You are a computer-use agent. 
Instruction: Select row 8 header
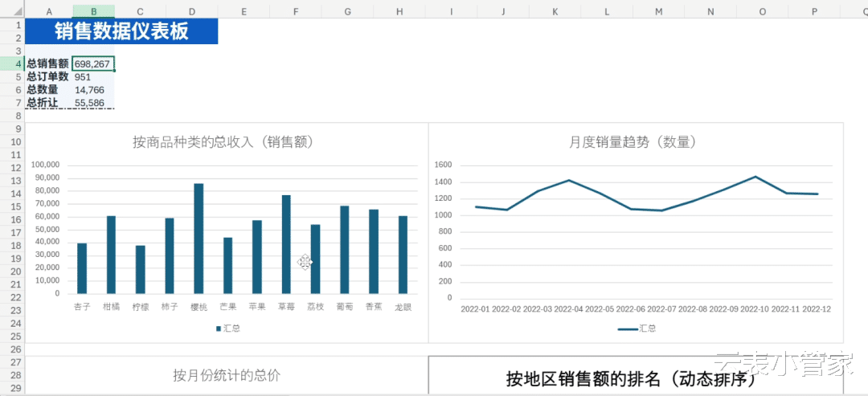click(x=12, y=116)
